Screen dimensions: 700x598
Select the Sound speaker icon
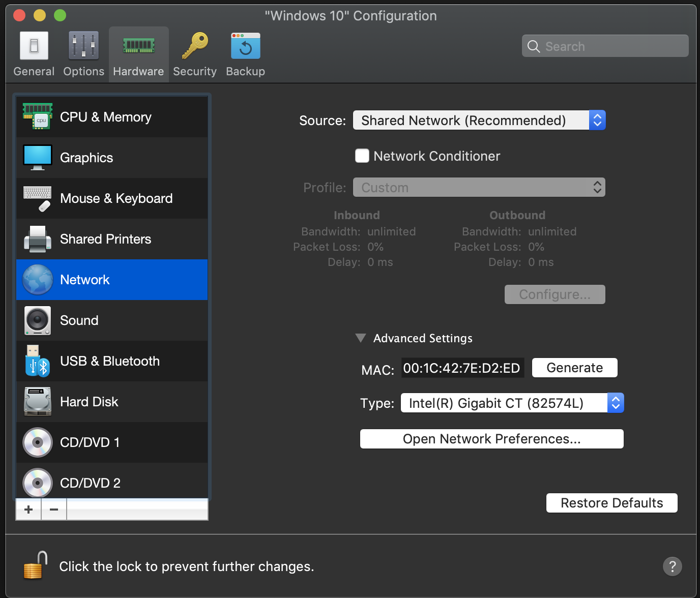click(38, 320)
